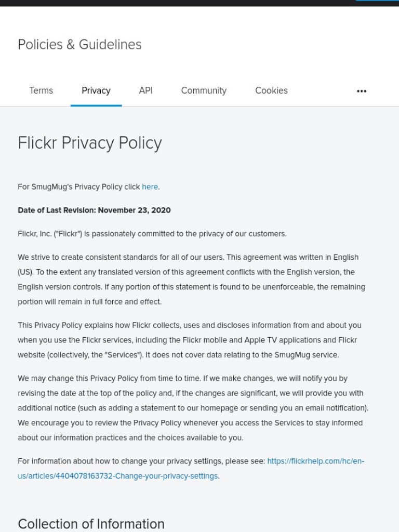The width and height of the screenshot is (399, 532).
Task: Go to the Community guidelines tab
Action: (204, 90)
